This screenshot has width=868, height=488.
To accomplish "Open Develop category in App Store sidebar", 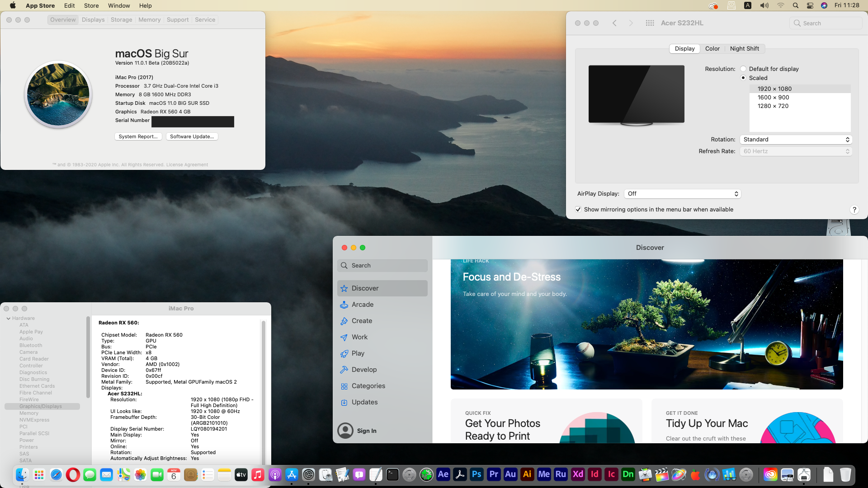I will tap(382, 370).
